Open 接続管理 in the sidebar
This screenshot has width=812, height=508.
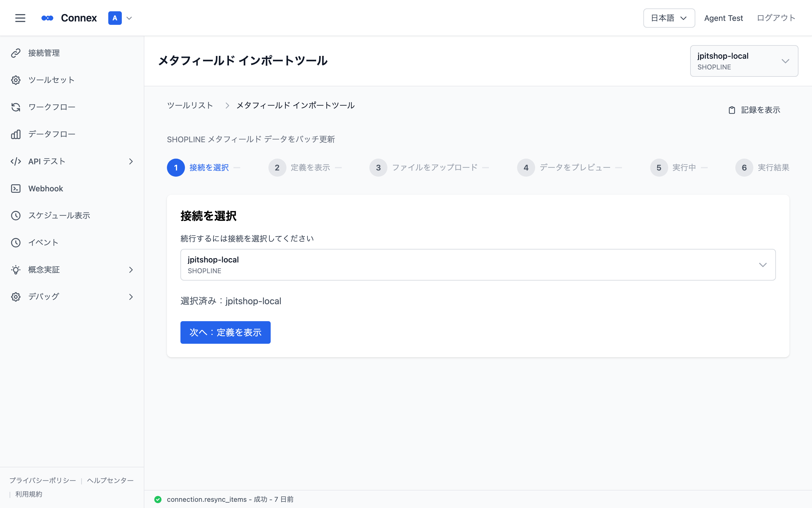point(72,53)
